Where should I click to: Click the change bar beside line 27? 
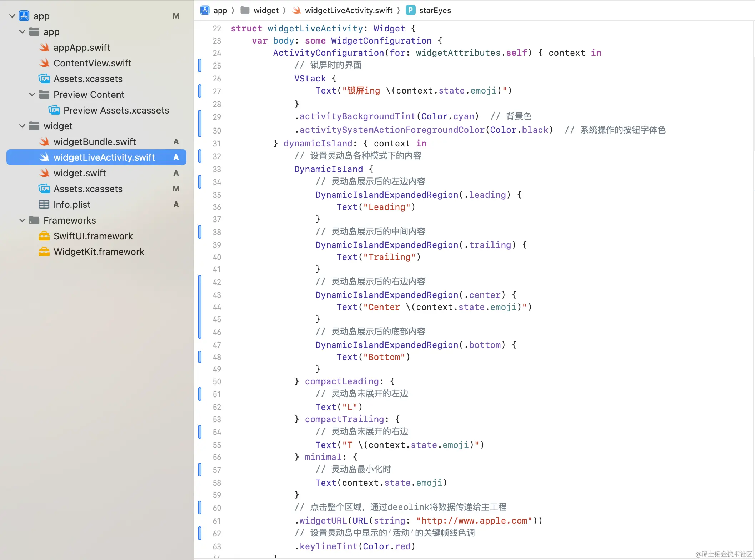(200, 91)
